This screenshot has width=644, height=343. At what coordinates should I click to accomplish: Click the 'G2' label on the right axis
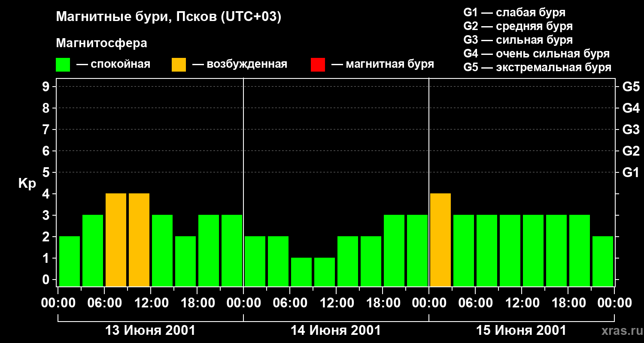point(631,151)
